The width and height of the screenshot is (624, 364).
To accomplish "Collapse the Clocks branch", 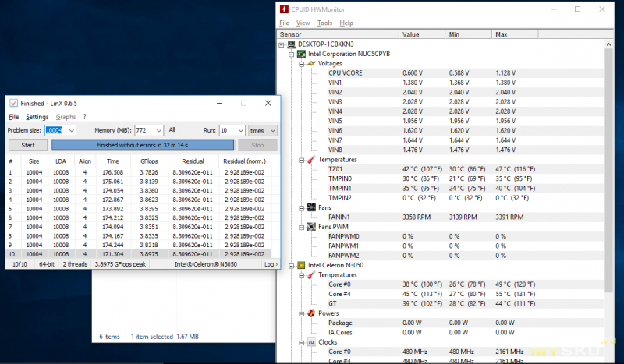I will tap(302, 342).
